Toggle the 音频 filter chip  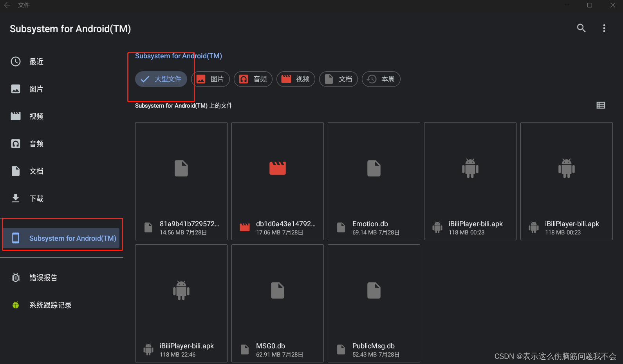[253, 79]
